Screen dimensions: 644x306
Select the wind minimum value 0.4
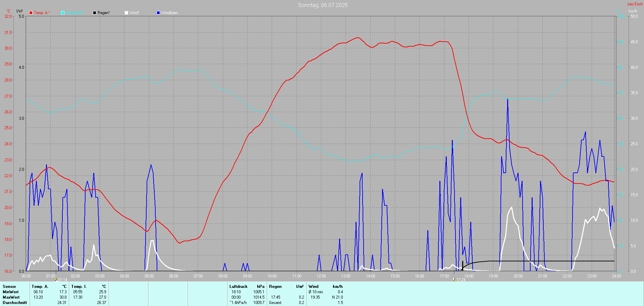340,292
